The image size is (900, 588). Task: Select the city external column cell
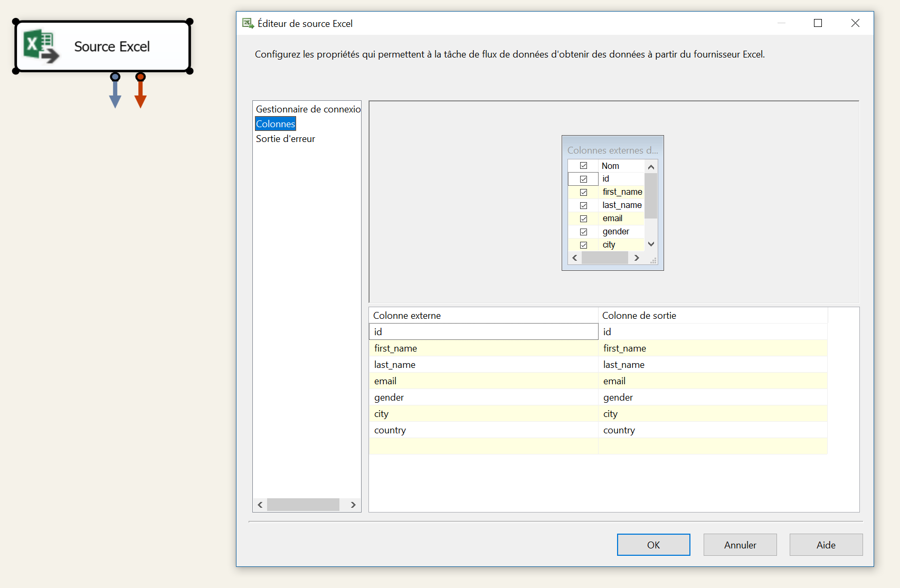[x=484, y=414]
